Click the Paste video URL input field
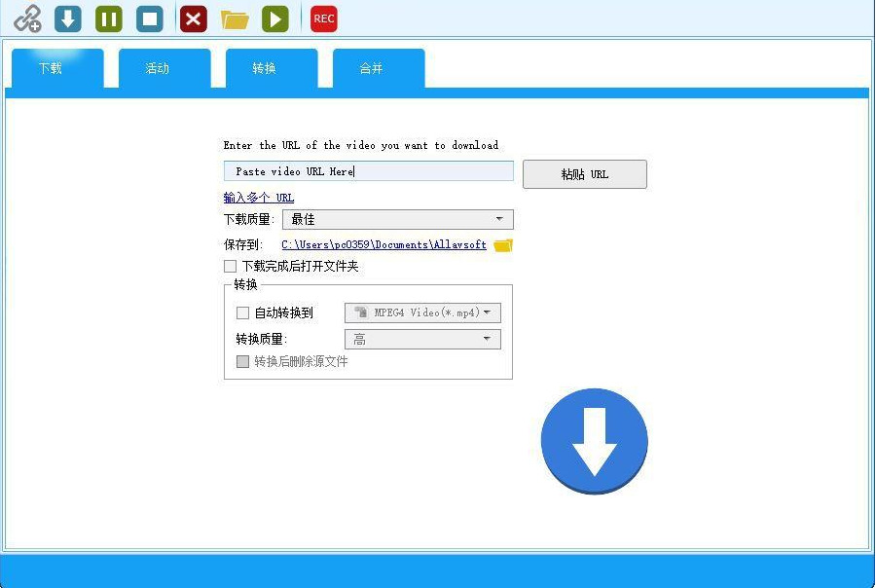Viewport: 876px width, 588px height. click(x=369, y=171)
